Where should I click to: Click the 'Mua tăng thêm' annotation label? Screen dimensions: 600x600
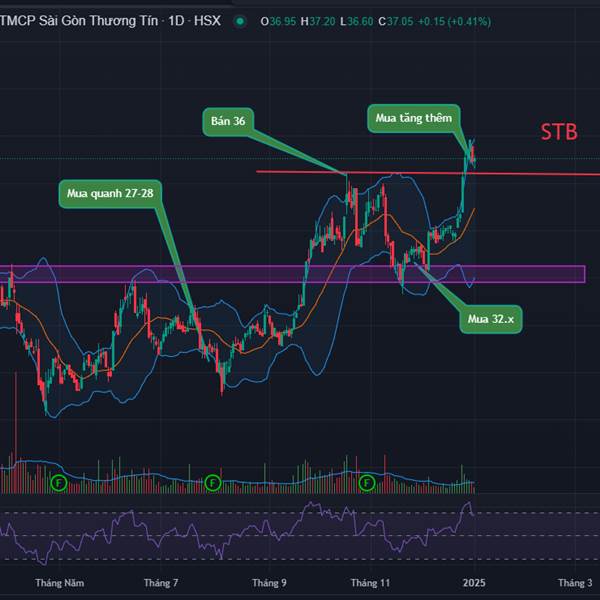tap(414, 118)
